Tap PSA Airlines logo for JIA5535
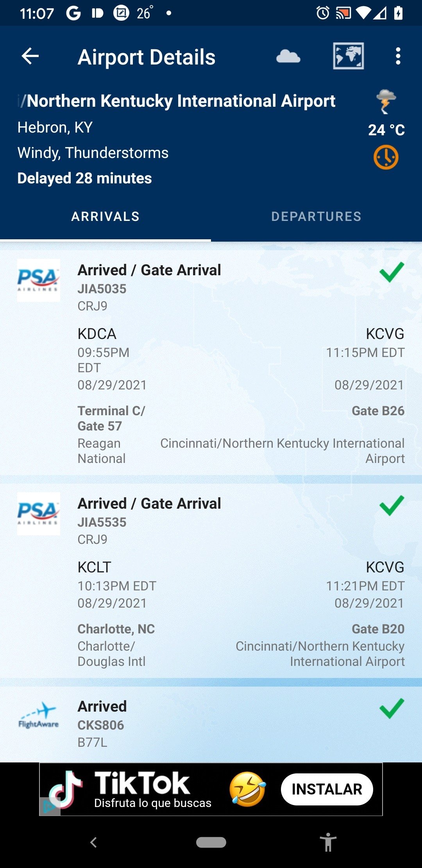422x868 pixels. coord(38,513)
